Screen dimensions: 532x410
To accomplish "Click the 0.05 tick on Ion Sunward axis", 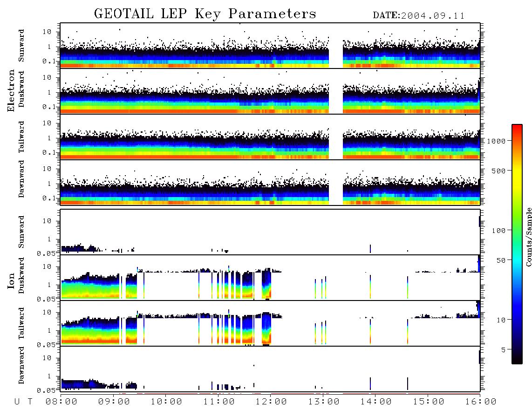I will [x=46, y=253].
